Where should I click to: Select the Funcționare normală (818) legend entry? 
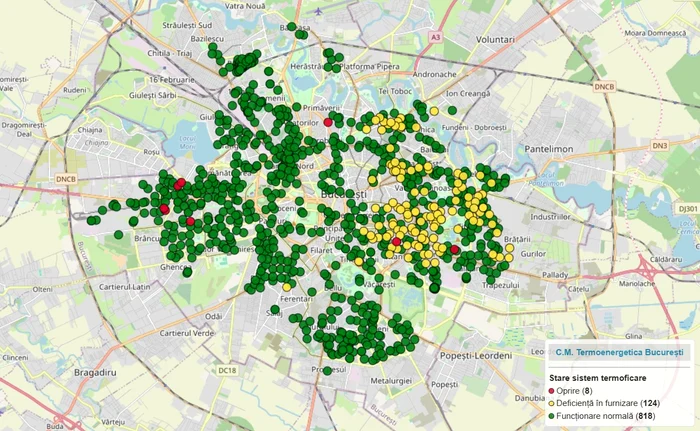coord(610,415)
